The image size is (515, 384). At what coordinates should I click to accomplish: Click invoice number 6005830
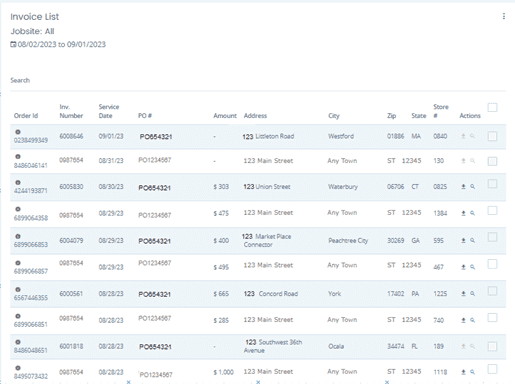point(71,187)
